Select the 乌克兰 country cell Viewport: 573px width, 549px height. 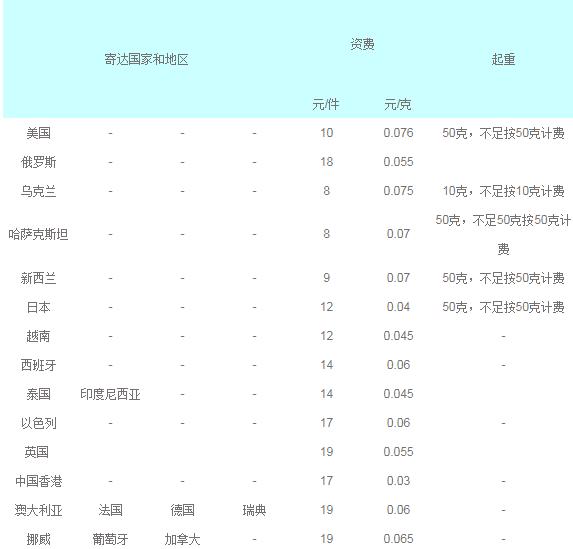(x=38, y=191)
